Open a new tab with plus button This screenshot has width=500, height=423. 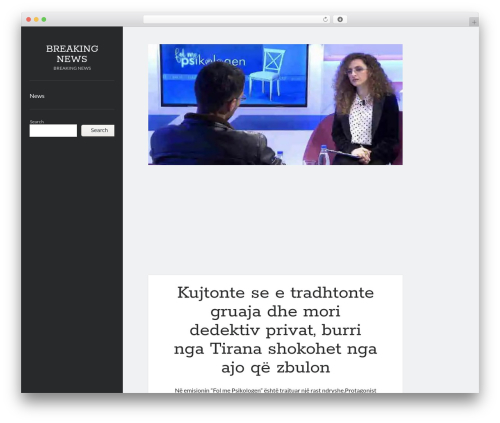pyautogui.click(x=474, y=22)
